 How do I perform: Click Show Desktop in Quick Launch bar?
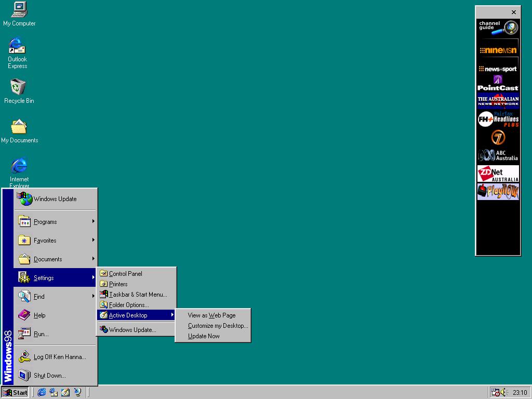(x=65, y=393)
